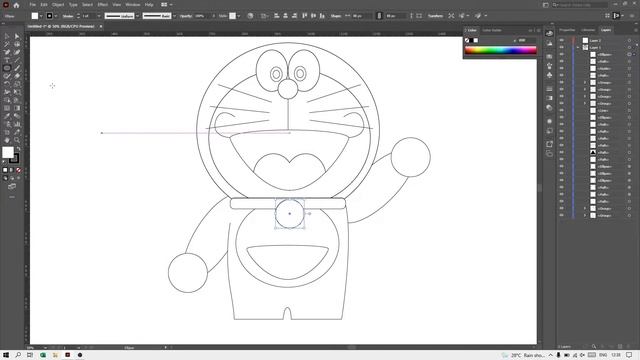Open the Edit Toolbar three-dots button

point(12,197)
